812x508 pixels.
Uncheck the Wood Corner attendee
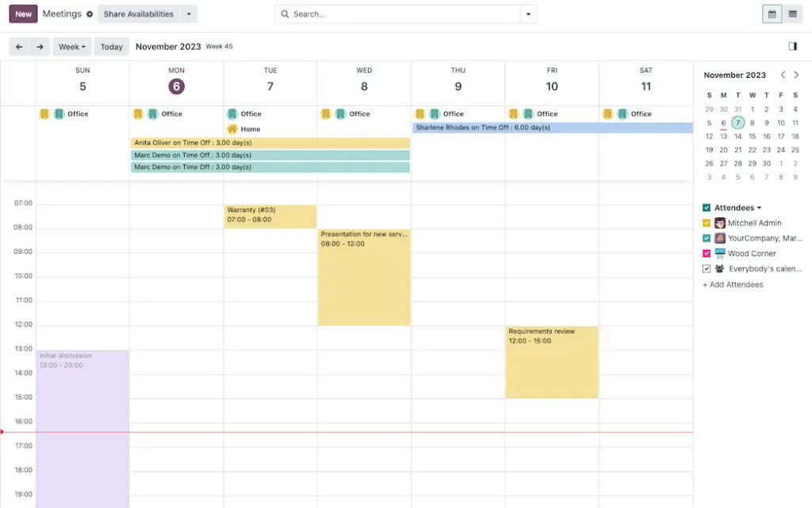click(706, 253)
